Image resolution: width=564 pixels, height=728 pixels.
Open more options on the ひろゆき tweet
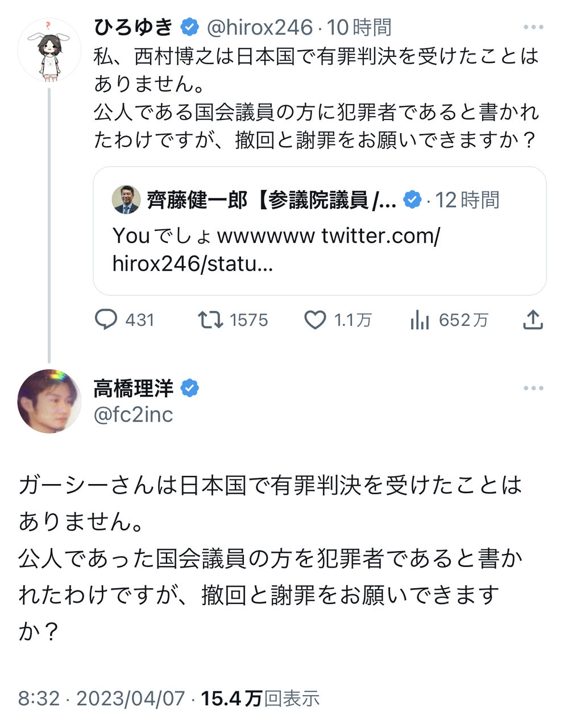[533, 27]
